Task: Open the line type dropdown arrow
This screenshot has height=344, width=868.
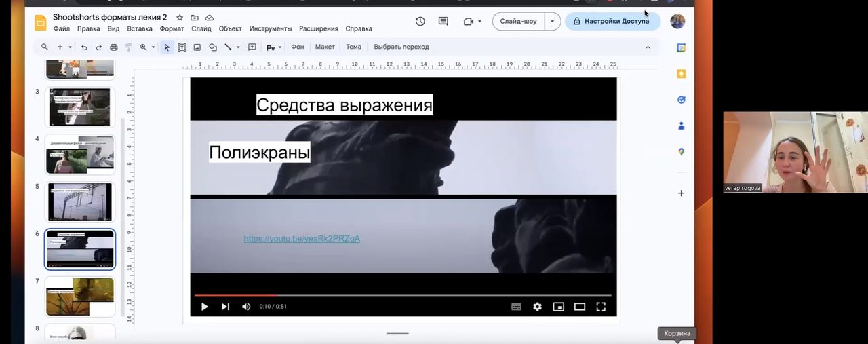Action: coord(238,47)
